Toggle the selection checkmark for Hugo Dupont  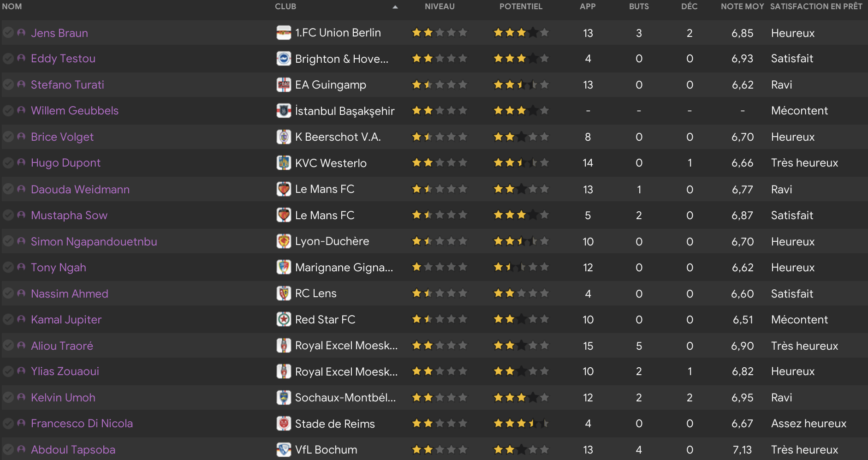(x=8, y=163)
